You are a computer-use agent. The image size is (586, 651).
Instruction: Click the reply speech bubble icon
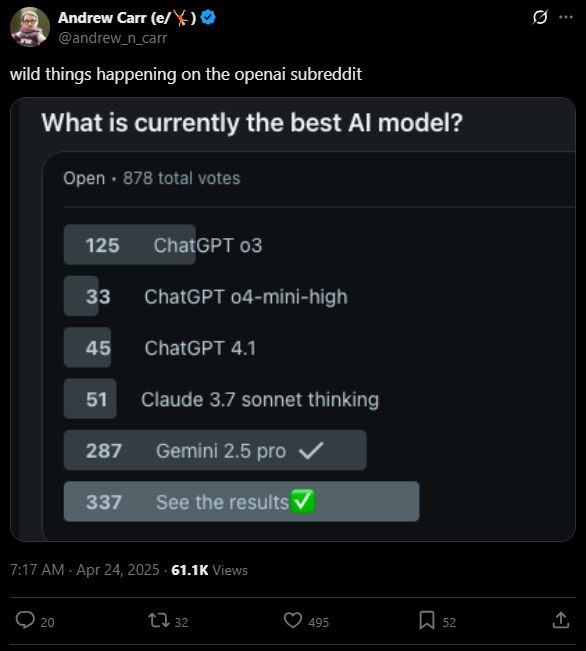[x=25, y=620]
